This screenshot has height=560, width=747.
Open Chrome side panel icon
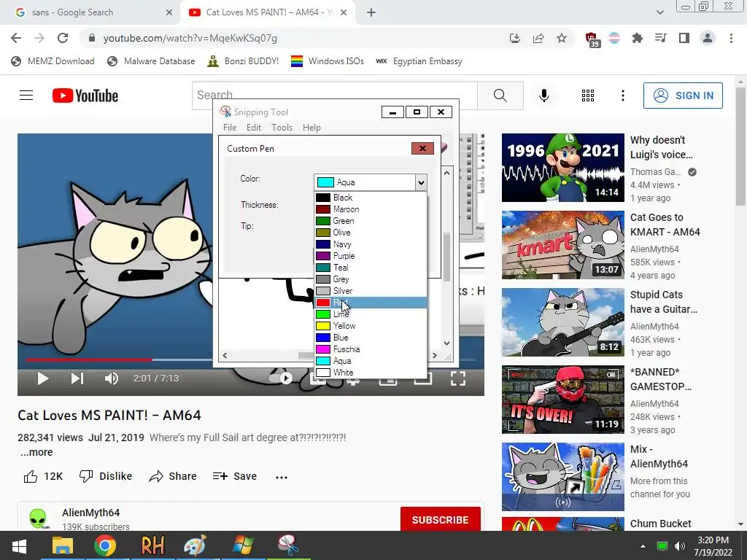click(x=684, y=38)
